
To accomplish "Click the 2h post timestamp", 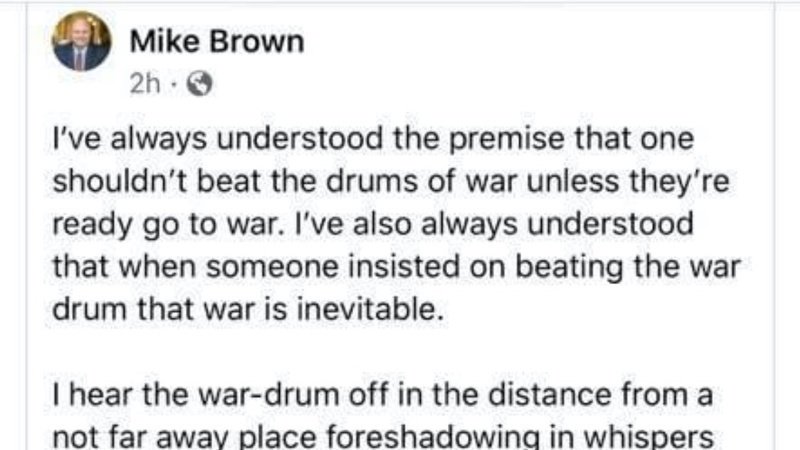I will (x=144, y=86).
